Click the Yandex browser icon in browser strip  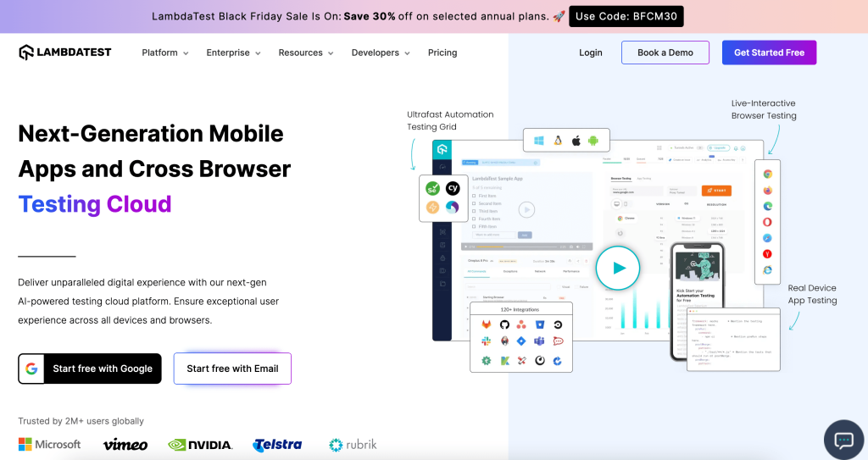tap(768, 254)
